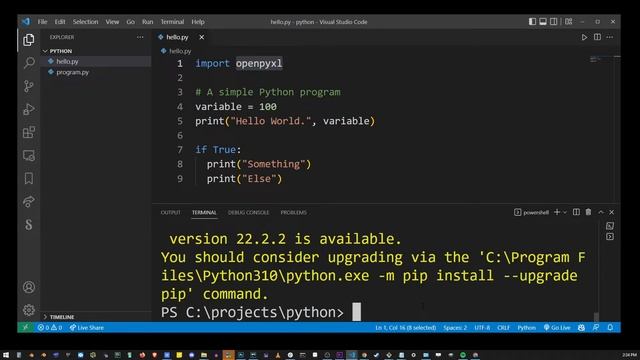640x360 pixels.
Task: Open the errors and warnings count in the status bar
Action: (50, 327)
